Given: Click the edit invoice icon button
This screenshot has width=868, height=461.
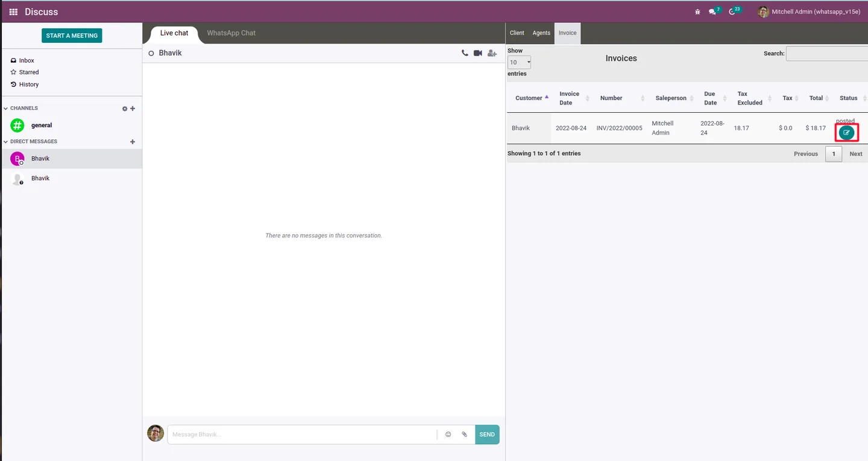Looking at the screenshot, I should click(846, 132).
